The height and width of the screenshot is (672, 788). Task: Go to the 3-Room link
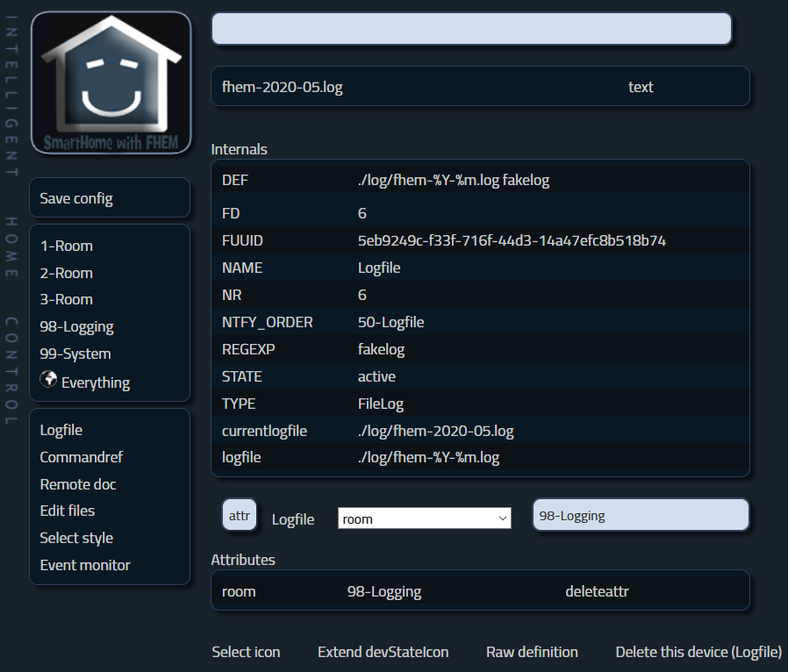(x=66, y=299)
